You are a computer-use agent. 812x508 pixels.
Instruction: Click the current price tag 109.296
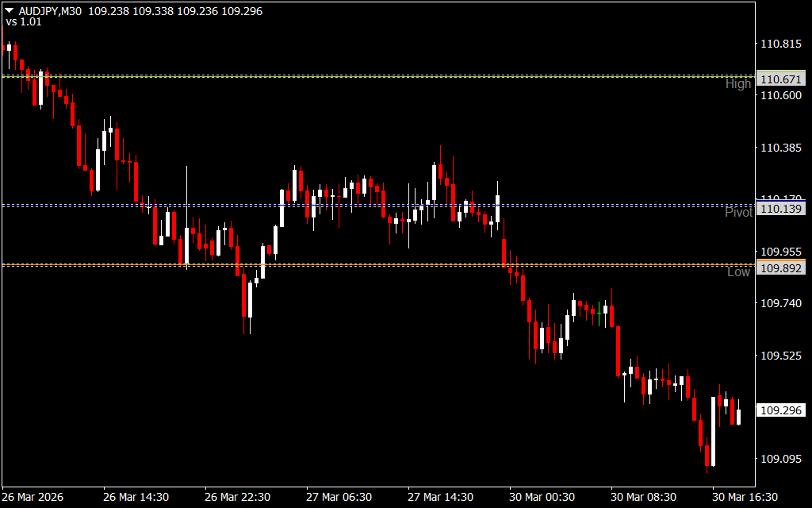coord(781,410)
